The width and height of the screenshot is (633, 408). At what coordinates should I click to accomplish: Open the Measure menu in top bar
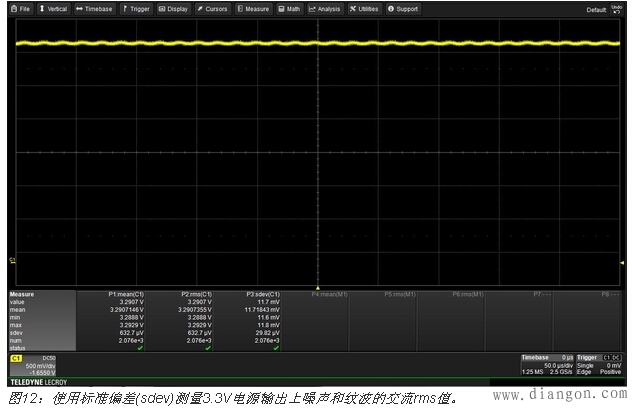254,8
